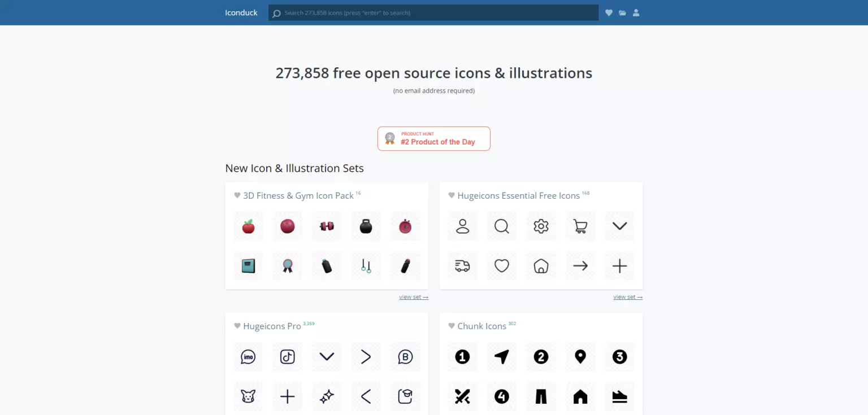Image resolution: width=868 pixels, height=415 pixels.
Task: Go to Iconduck home logo
Action: click(x=241, y=12)
